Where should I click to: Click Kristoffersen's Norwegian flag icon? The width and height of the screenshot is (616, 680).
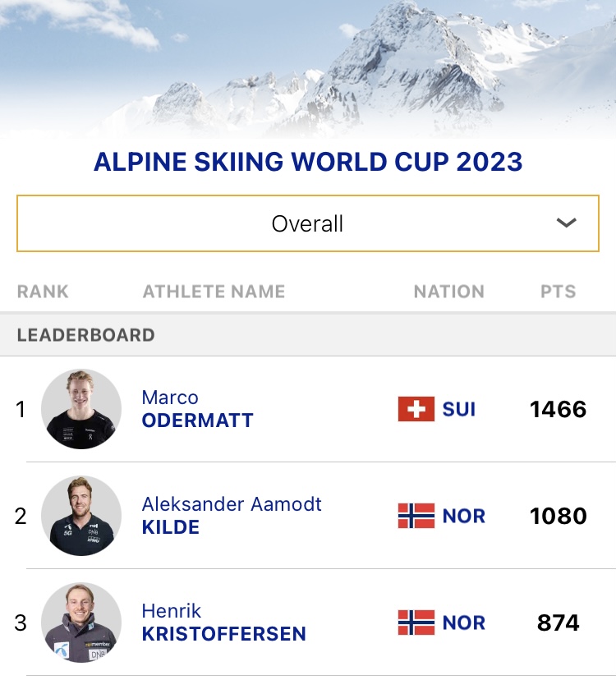click(416, 623)
